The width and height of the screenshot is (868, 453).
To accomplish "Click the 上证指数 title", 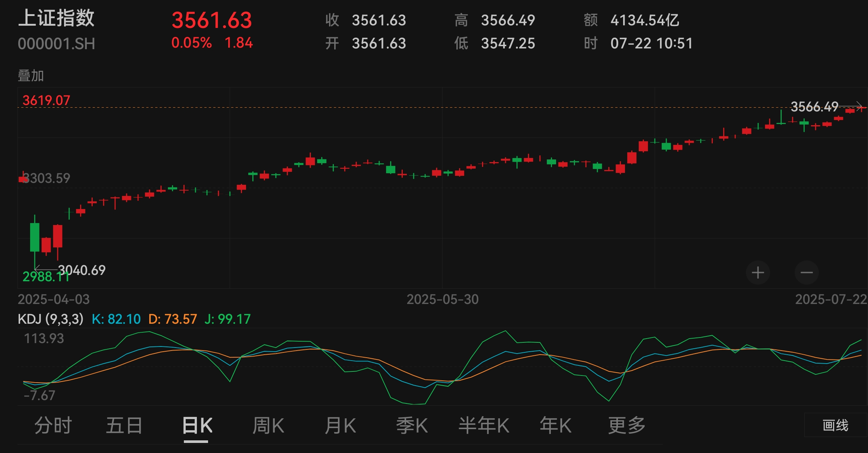I will click(56, 18).
